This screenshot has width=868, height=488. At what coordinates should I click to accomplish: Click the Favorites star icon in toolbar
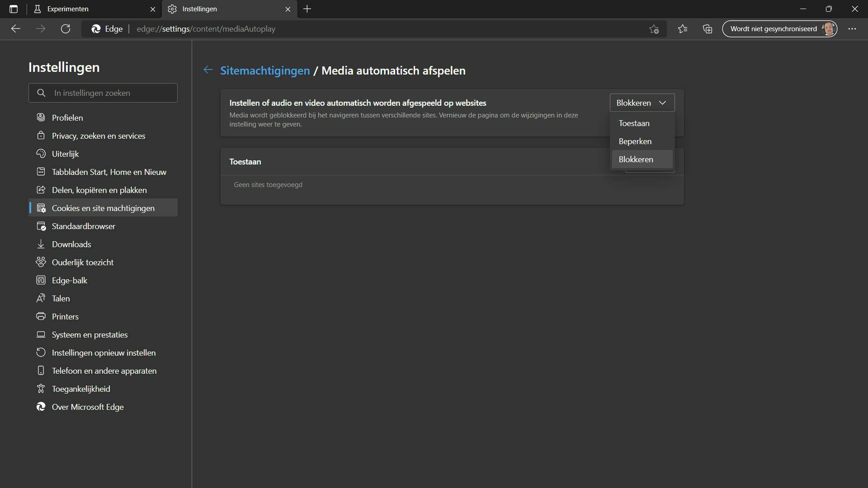(683, 29)
